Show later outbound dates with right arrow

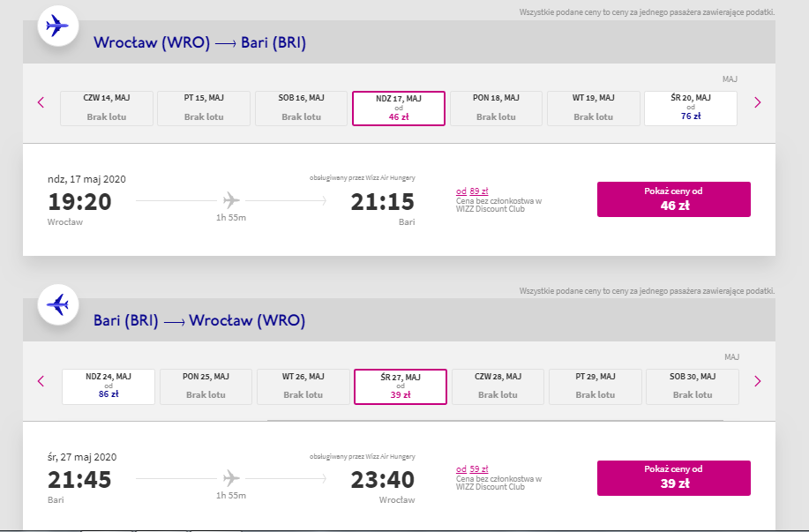pos(758,102)
